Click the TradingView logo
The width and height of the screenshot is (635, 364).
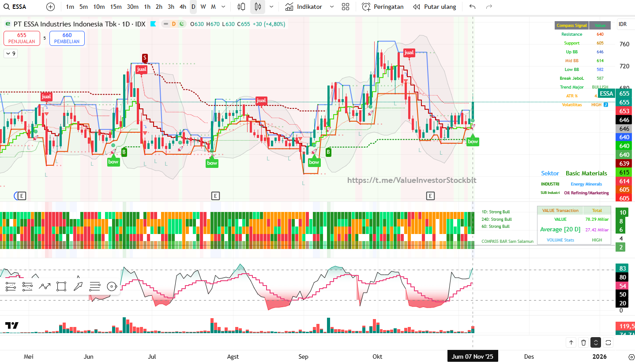click(12, 326)
